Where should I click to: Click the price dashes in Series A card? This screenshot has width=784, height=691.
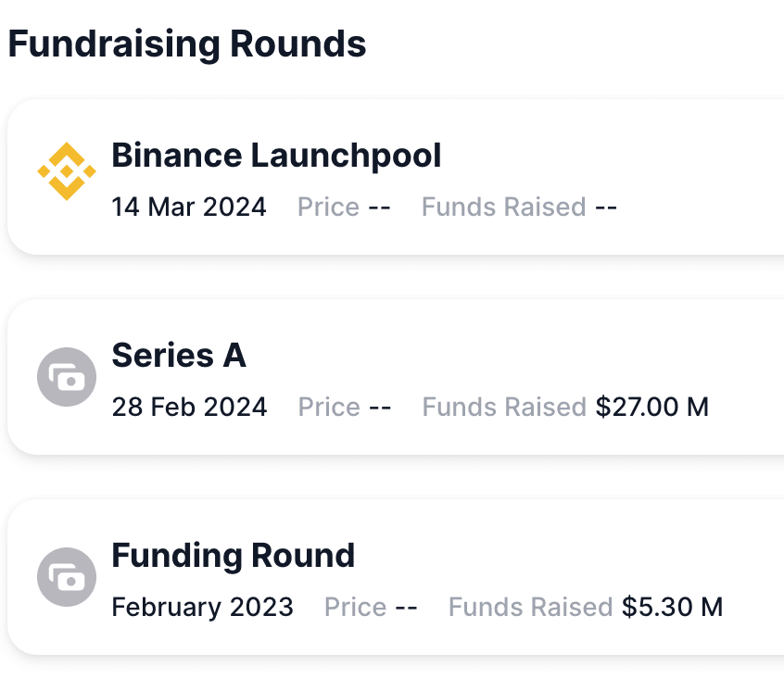(380, 407)
